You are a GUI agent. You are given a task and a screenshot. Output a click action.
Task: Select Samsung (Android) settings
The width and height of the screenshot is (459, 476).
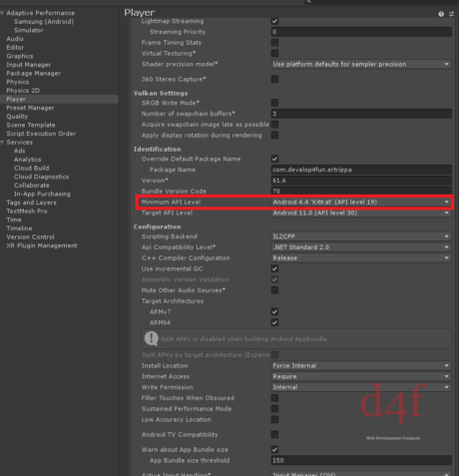(x=44, y=22)
